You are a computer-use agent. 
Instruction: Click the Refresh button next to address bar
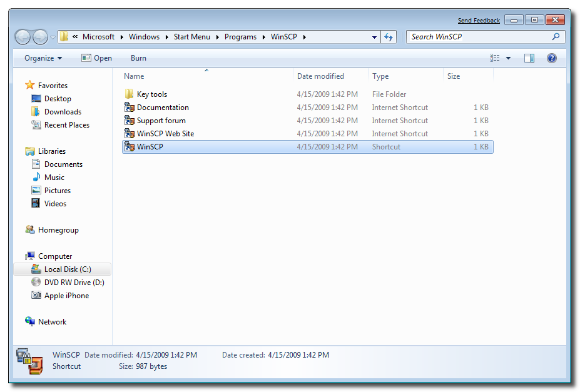point(389,37)
